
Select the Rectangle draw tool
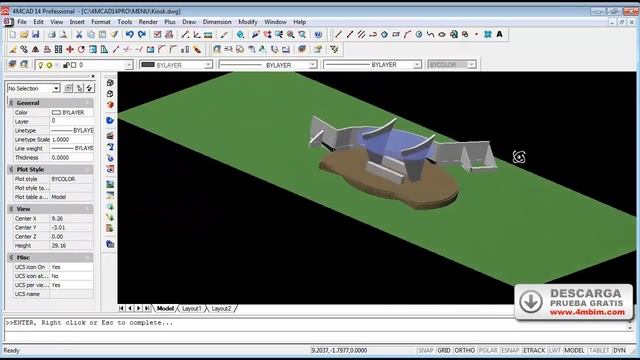coord(396,35)
